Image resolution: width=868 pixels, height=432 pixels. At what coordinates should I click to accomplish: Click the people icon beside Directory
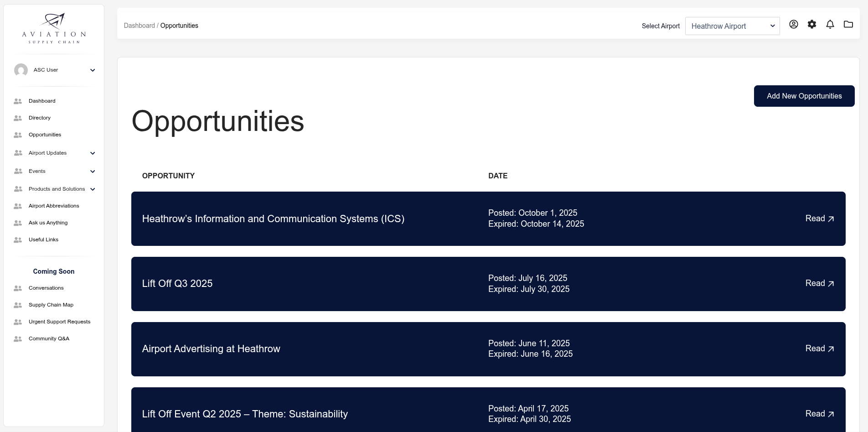18,118
